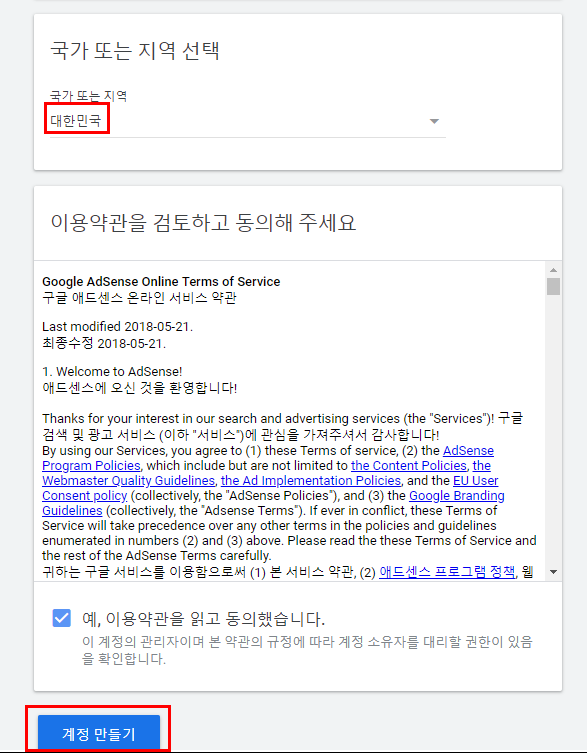Open the Google Branding Guidelines link
This screenshot has width=587, height=753.
[273, 503]
